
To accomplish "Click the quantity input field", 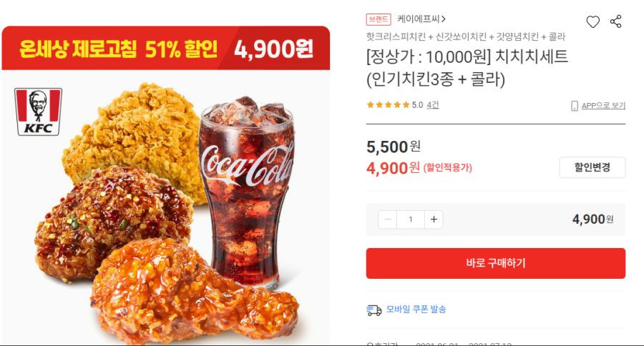I will click(x=410, y=219).
